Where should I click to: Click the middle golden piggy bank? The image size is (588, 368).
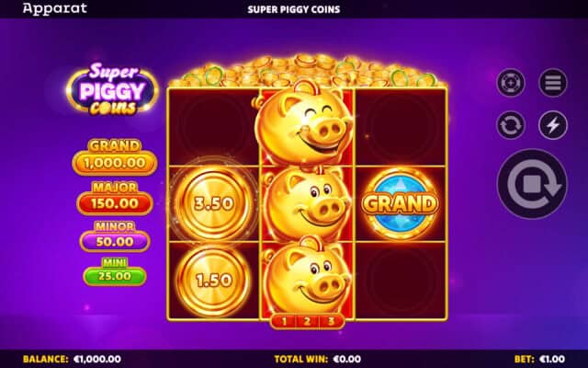[x=307, y=203]
